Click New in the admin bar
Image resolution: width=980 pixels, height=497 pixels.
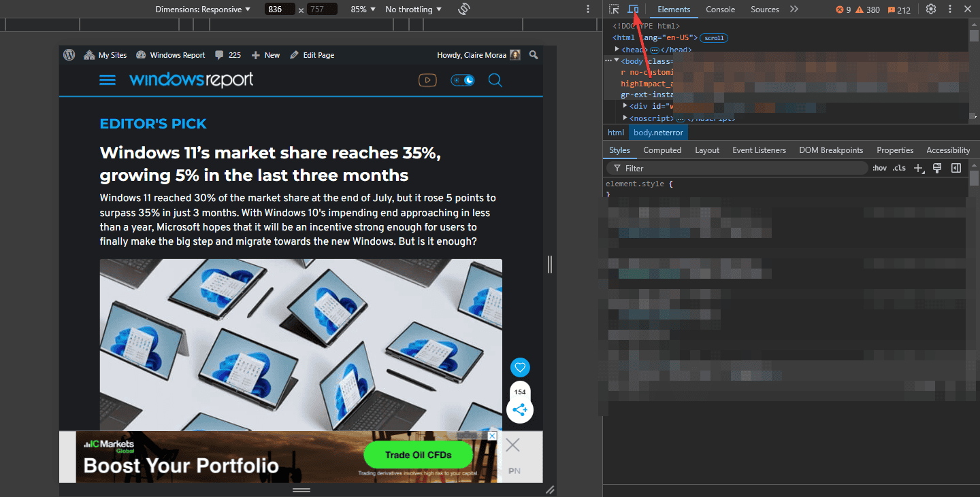point(265,55)
